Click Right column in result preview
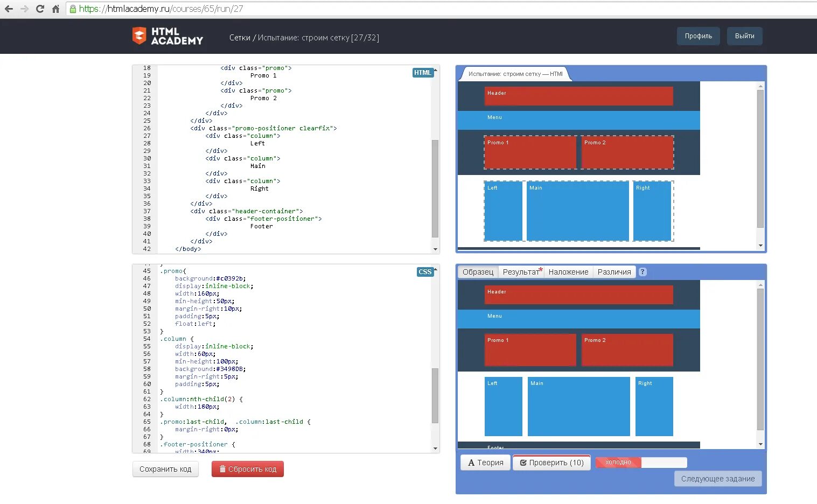 (654, 407)
